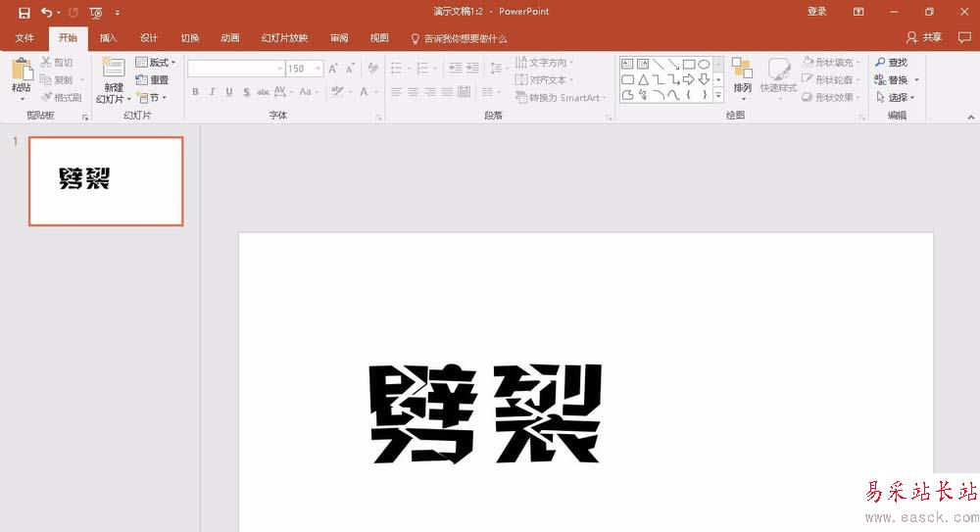This screenshot has width=980, height=532.
Task: Open the Shape Fill (形状填充) color menu
Action: tap(831, 63)
